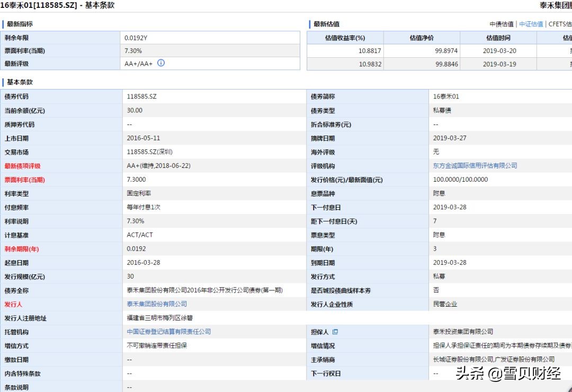
Task: Open the CFETS估值 valuation tab
Action: pos(560,24)
